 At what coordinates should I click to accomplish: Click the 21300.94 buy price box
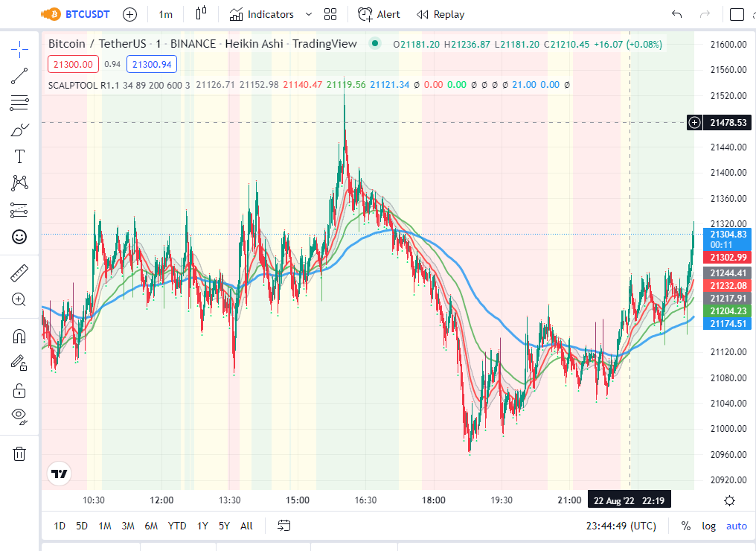pos(151,64)
